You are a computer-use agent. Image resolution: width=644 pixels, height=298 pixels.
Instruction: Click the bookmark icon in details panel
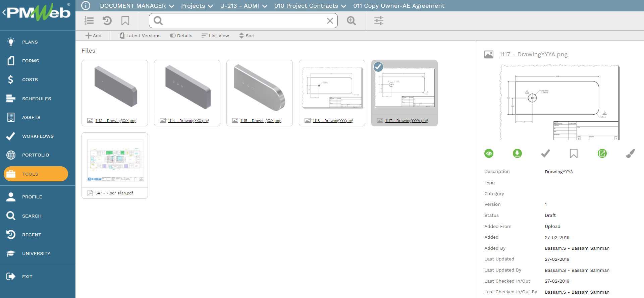point(574,154)
